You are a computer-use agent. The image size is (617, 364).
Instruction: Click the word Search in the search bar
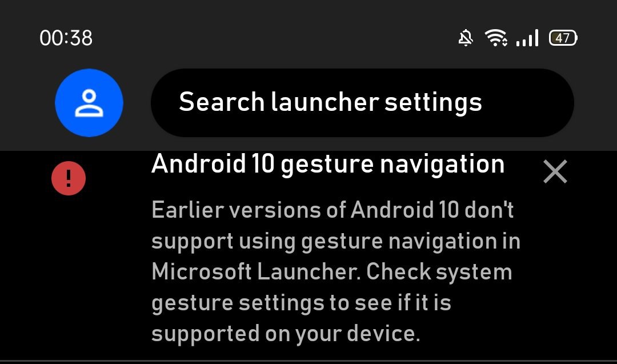(222, 102)
